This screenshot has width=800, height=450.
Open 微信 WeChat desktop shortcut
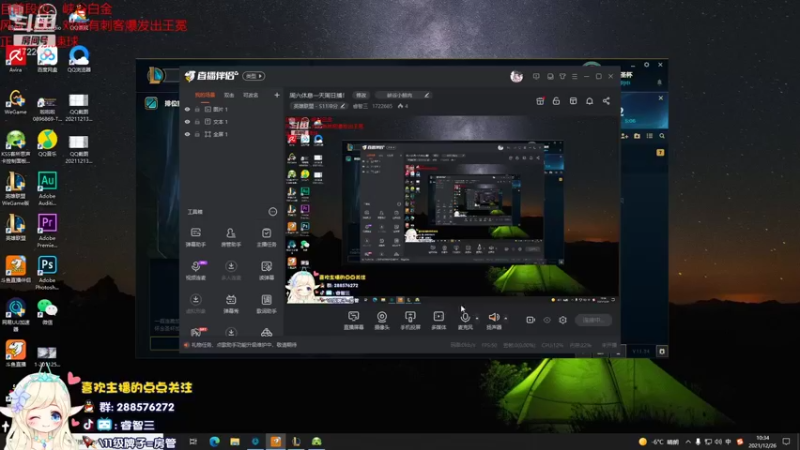click(47, 312)
